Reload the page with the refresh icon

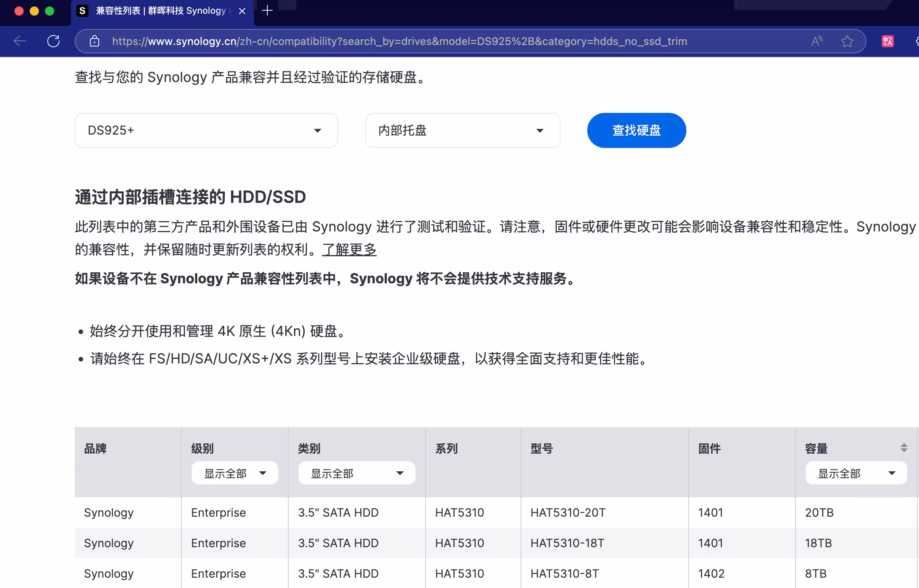pyautogui.click(x=53, y=41)
